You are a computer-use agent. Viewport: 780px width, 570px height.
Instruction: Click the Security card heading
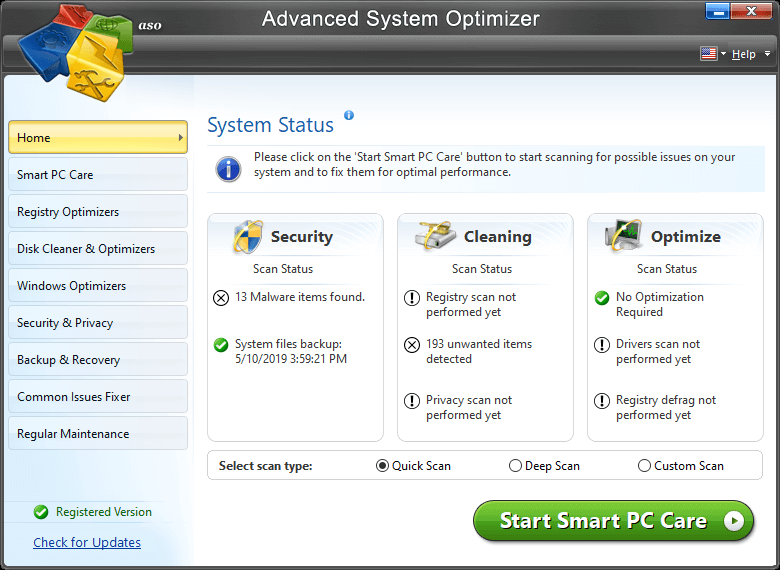[301, 237]
